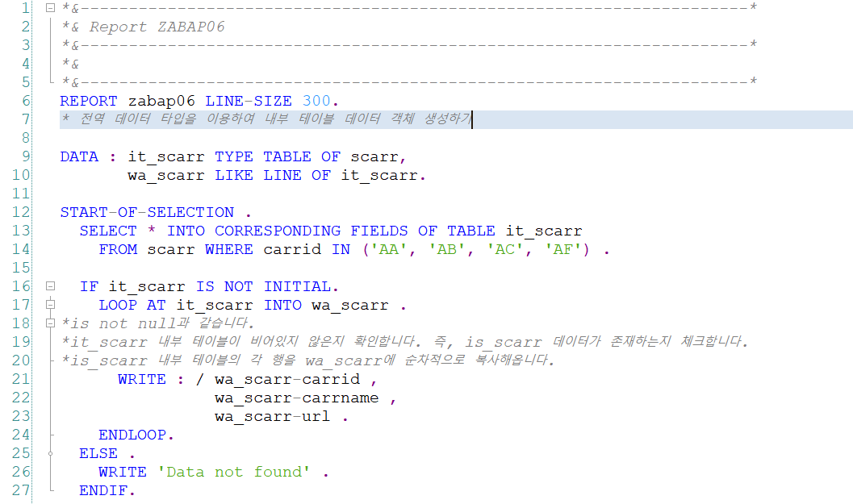Screen dimensions: 853x504
Task: Collapse the comment block fold marker on line 18
Action: click(50, 323)
